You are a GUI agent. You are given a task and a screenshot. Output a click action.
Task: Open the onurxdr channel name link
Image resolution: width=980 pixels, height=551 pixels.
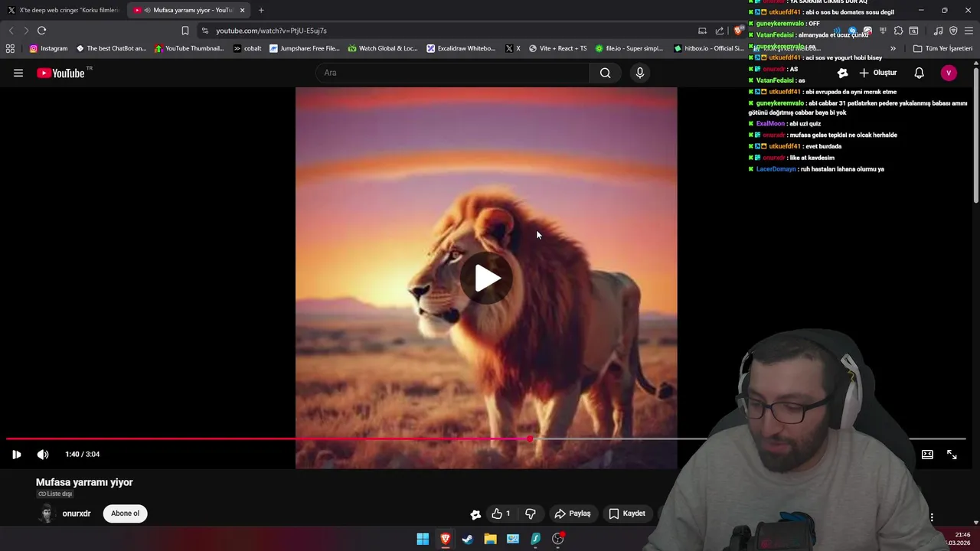pyautogui.click(x=77, y=514)
